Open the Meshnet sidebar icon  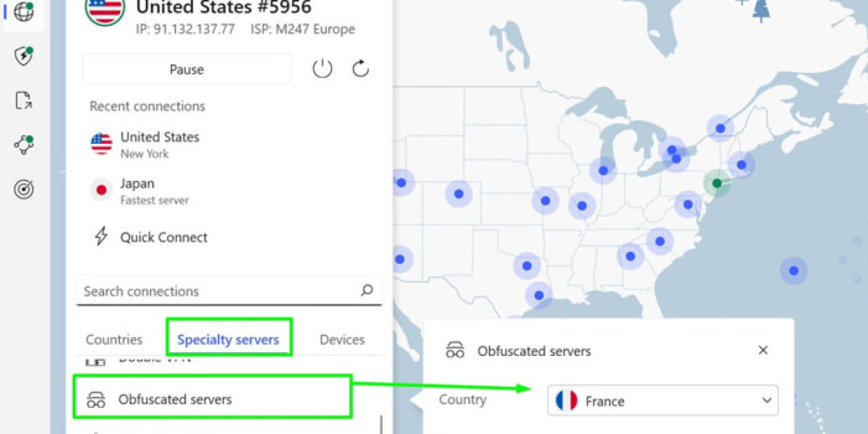tap(24, 145)
